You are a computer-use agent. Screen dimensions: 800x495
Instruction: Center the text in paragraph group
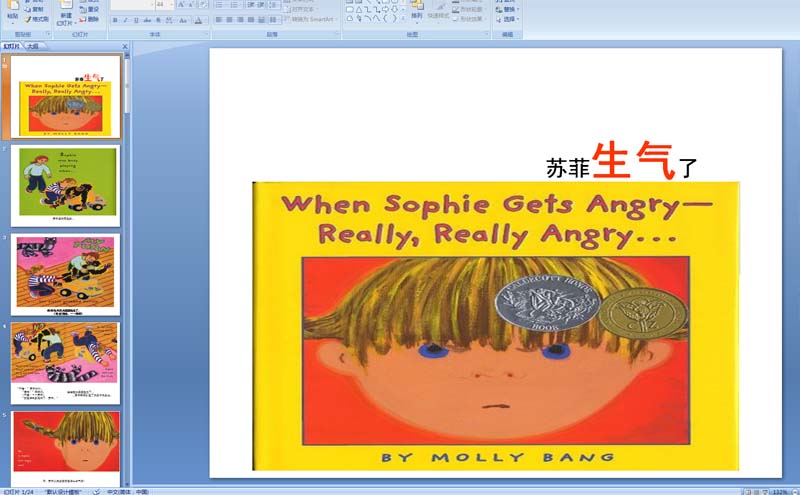click(x=229, y=19)
